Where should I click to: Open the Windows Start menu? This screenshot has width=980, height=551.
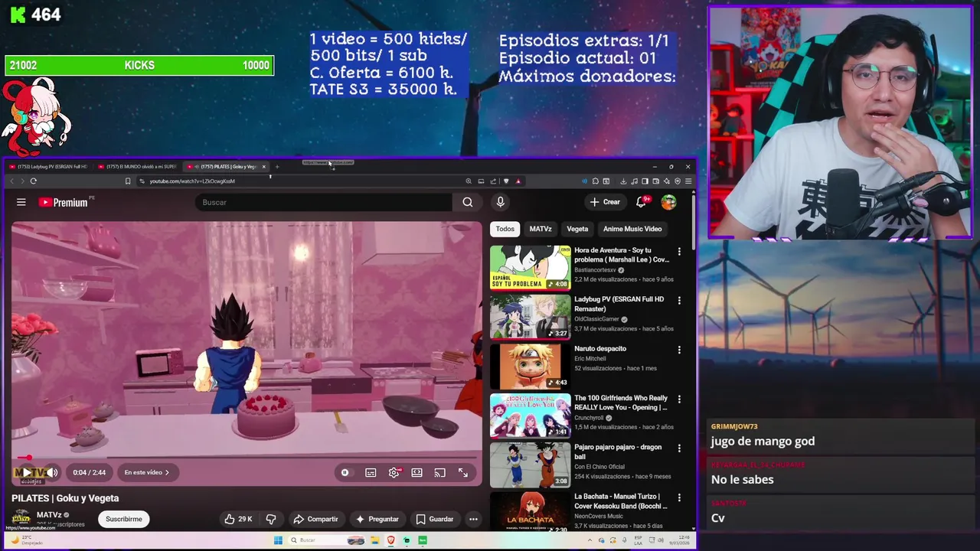pyautogui.click(x=278, y=540)
